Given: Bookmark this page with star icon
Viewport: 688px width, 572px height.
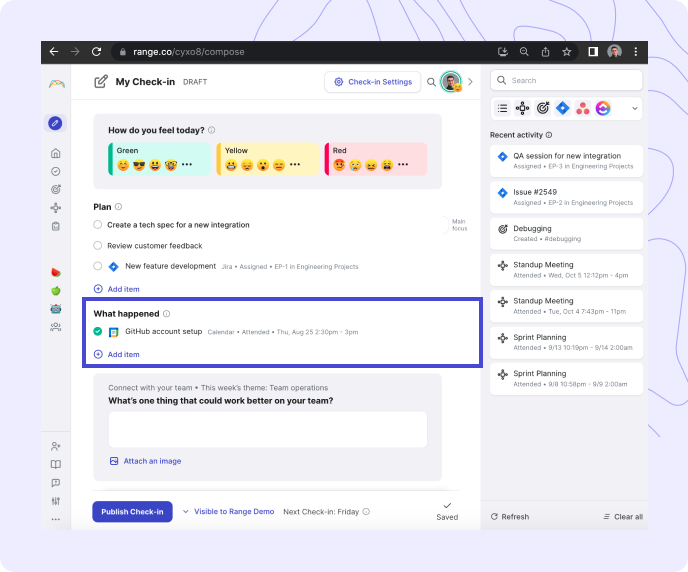Looking at the screenshot, I should [x=566, y=52].
